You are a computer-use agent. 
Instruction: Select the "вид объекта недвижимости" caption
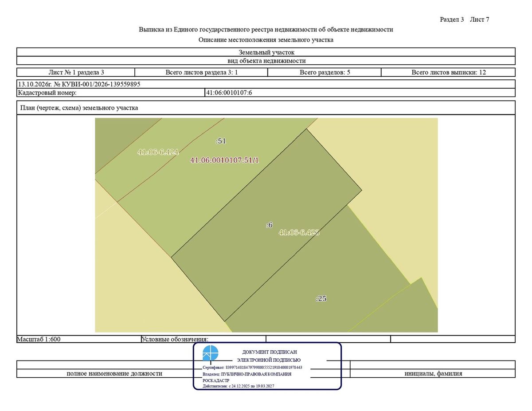click(x=266, y=61)
